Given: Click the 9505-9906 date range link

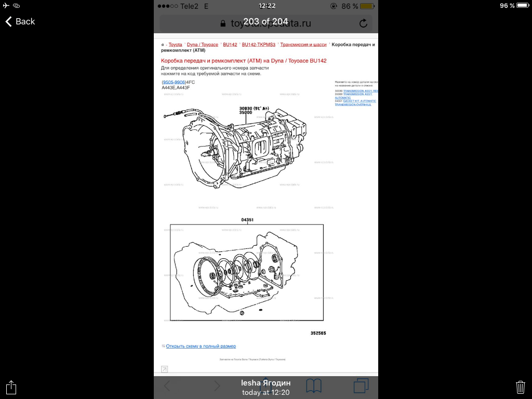Looking at the screenshot, I should coord(174,82).
